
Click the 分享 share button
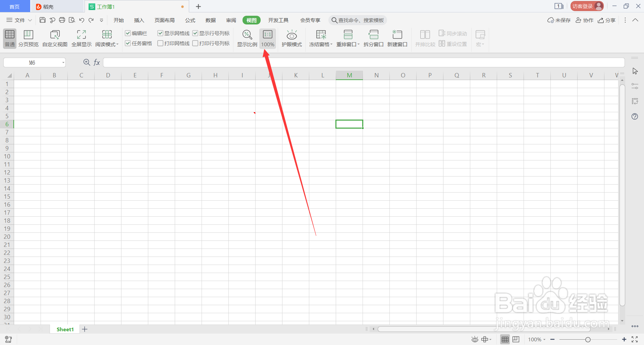607,20
